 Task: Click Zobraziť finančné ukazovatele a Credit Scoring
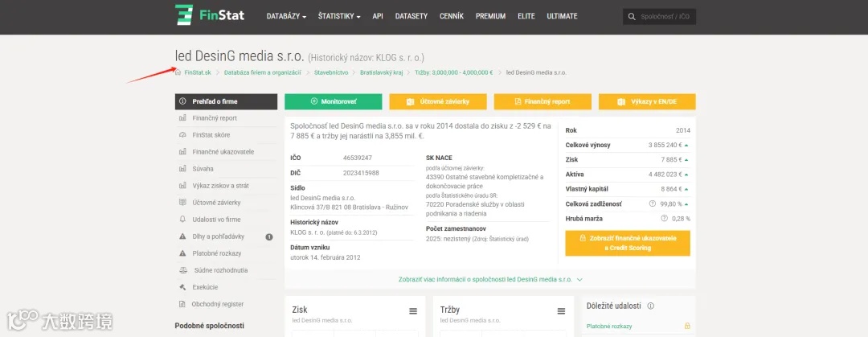(x=628, y=243)
